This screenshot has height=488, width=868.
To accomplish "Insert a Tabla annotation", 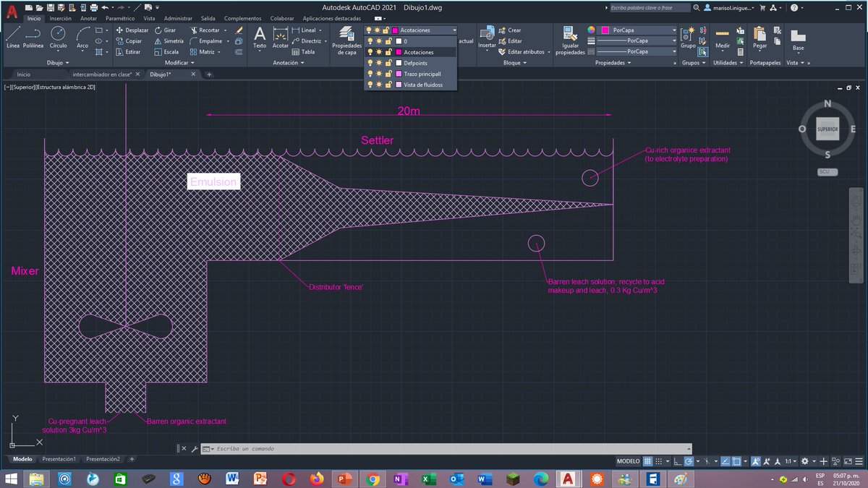I will 303,52.
